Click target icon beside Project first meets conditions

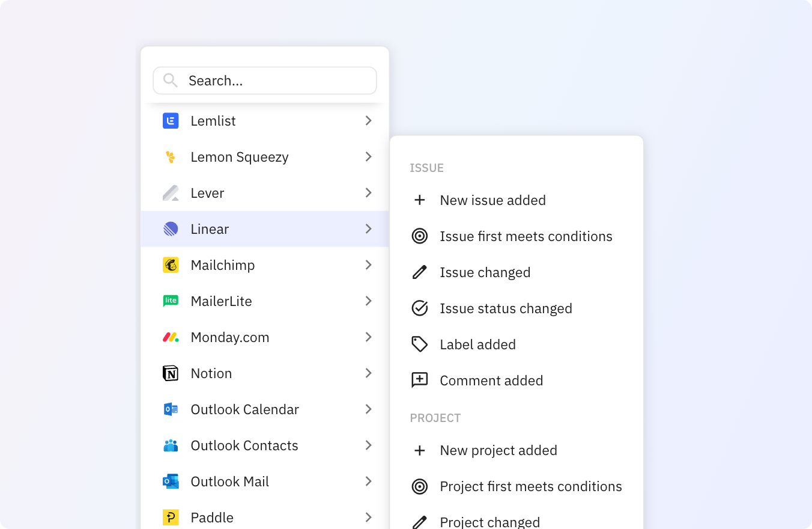pyautogui.click(x=420, y=486)
